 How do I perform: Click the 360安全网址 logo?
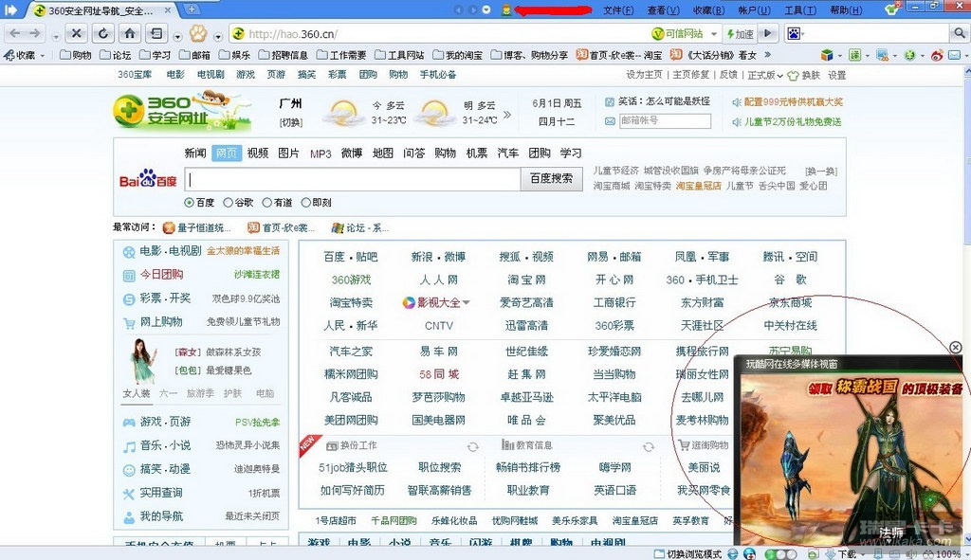pos(182,110)
